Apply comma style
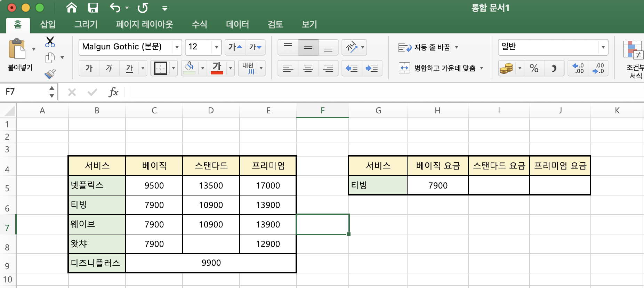The image size is (644, 288). tap(554, 68)
